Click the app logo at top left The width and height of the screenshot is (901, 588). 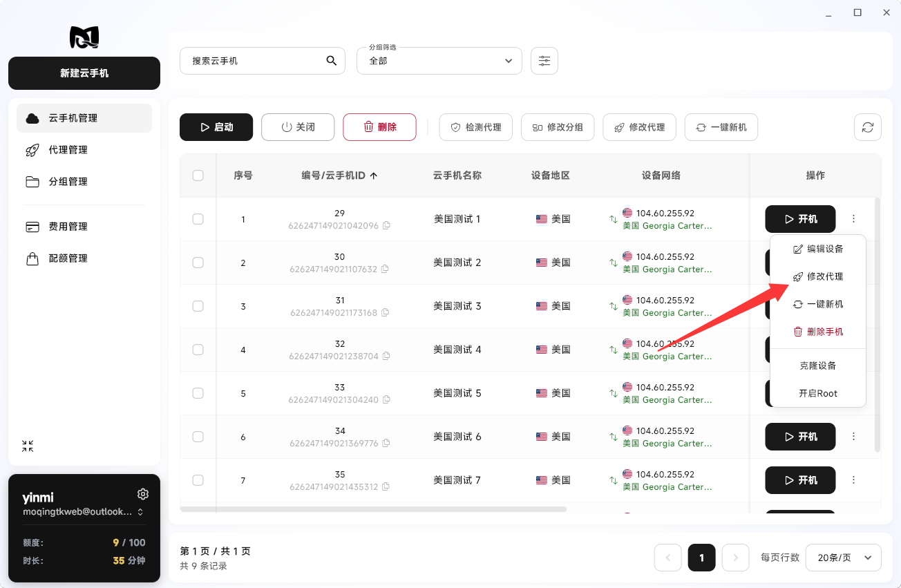point(84,37)
